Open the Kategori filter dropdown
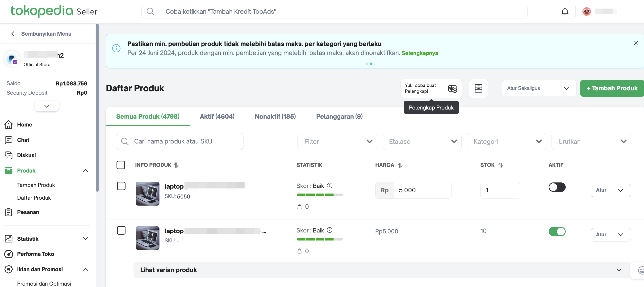644x287 pixels. [506, 141]
